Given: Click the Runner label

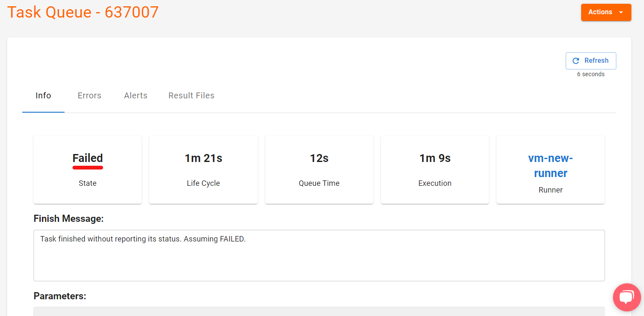Looking at the screenshot, I should pyautogui.click(x=551, y=190).
